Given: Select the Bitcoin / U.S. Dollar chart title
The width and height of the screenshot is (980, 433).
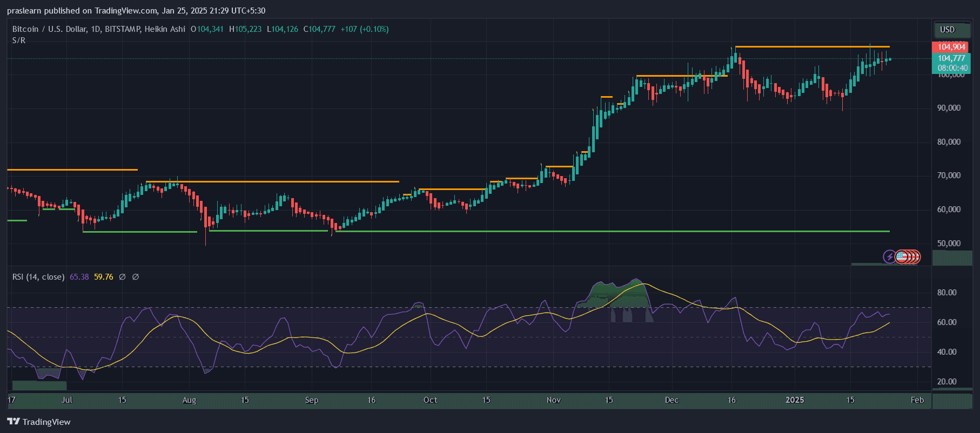Looking at the screenshot, I should tap(98, 29).
